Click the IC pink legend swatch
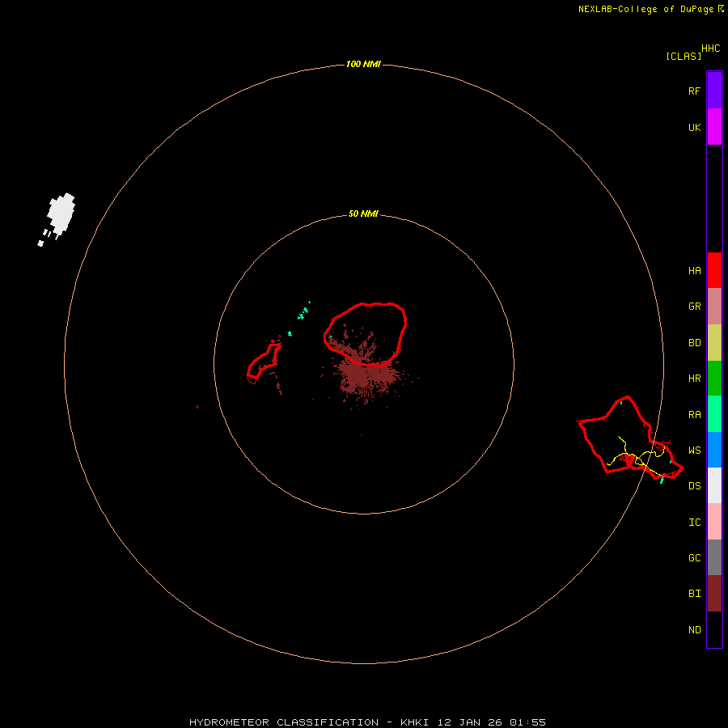The image size is (728, 728). coord(714,522)
